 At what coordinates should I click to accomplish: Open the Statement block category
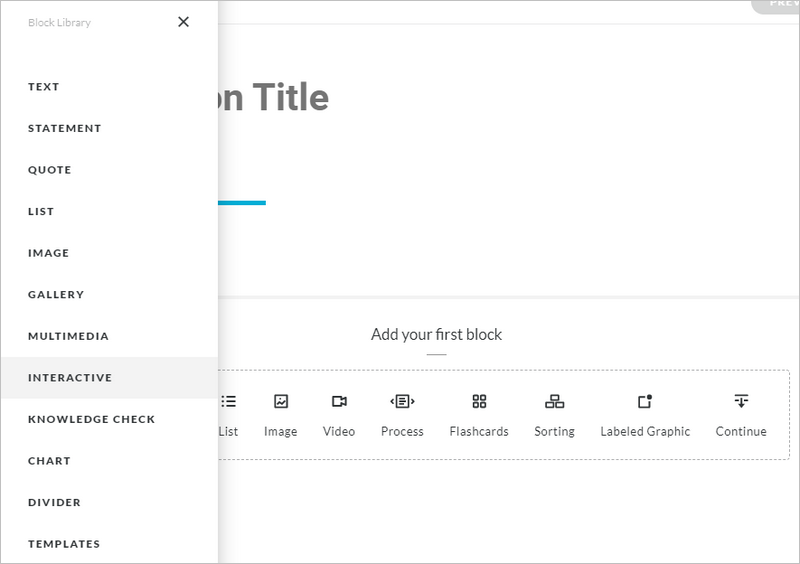point(65,129)
